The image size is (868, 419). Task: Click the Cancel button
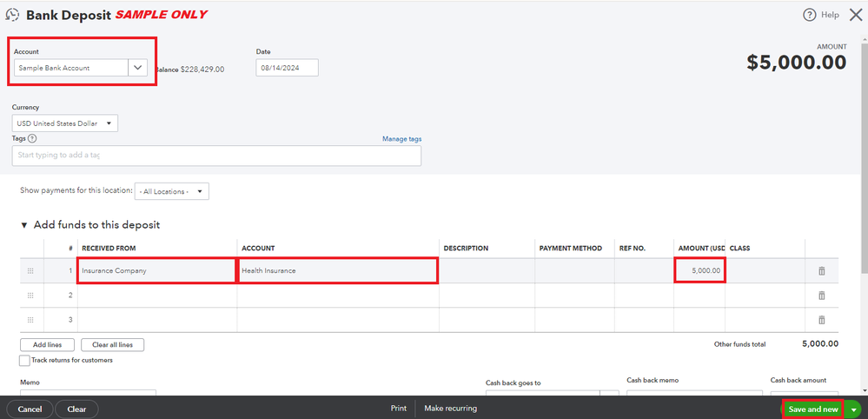[x=30, y=409]
